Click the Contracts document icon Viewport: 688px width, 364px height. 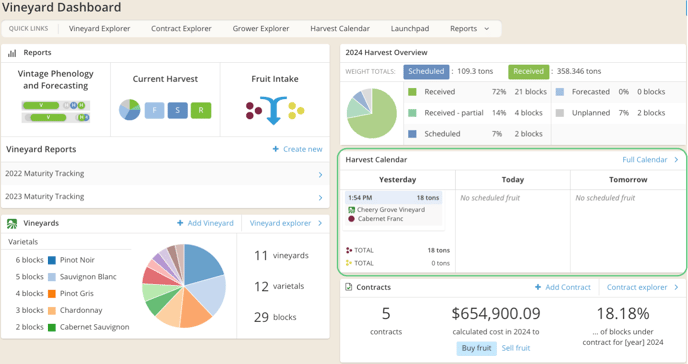[349, 287]
